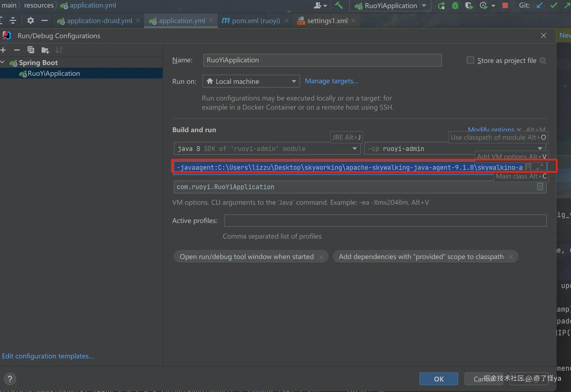Open the Local machine Run on dropdown

pyautogui.click(x=251, y=81)
